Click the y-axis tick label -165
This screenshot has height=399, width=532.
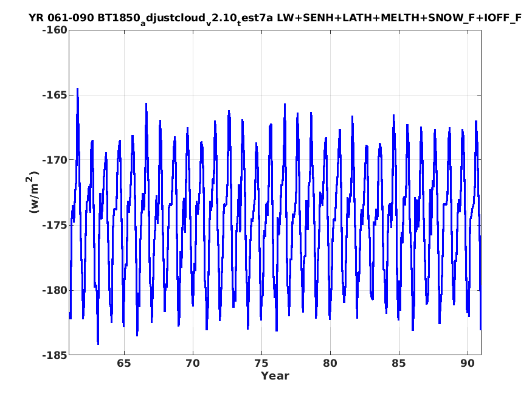coord(55,95)
